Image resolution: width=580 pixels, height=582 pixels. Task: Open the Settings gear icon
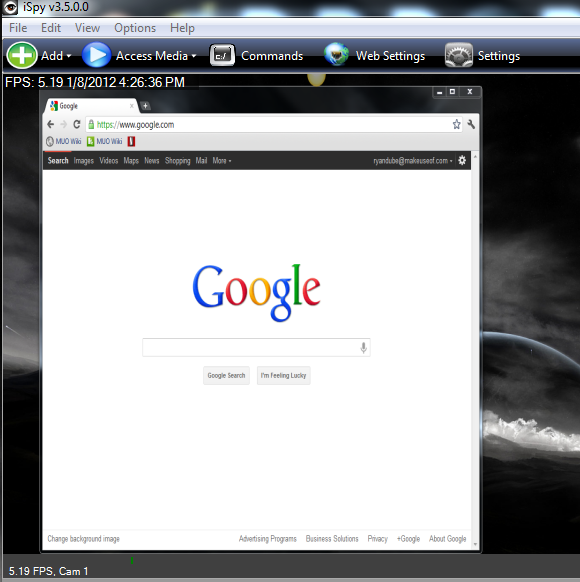[x=459, y=55]
